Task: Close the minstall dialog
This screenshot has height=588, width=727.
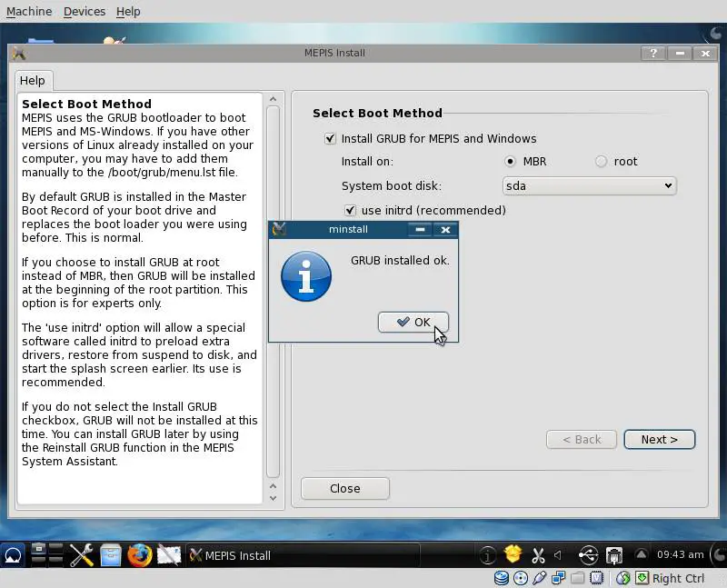Action: click(x=445, y=230)
